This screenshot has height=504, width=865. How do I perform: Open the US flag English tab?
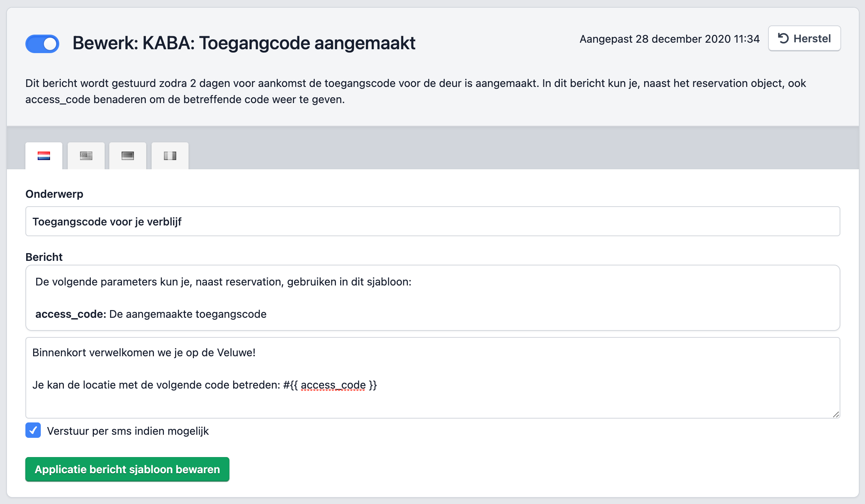(86, 156)
